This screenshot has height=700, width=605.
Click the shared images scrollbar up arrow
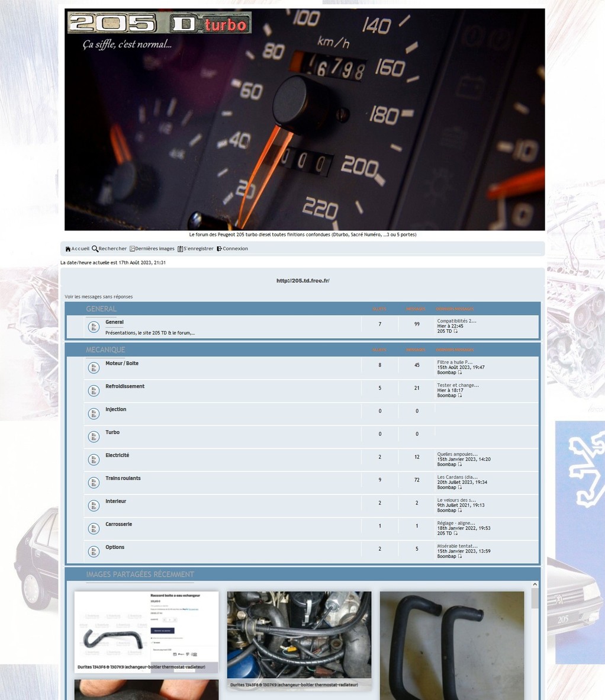pyautogui.click(x=535, y=585)
